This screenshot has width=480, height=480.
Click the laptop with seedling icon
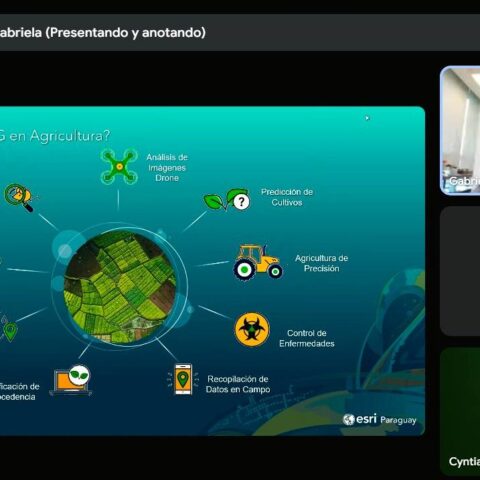pyautogui.click(x=71, y=380)
